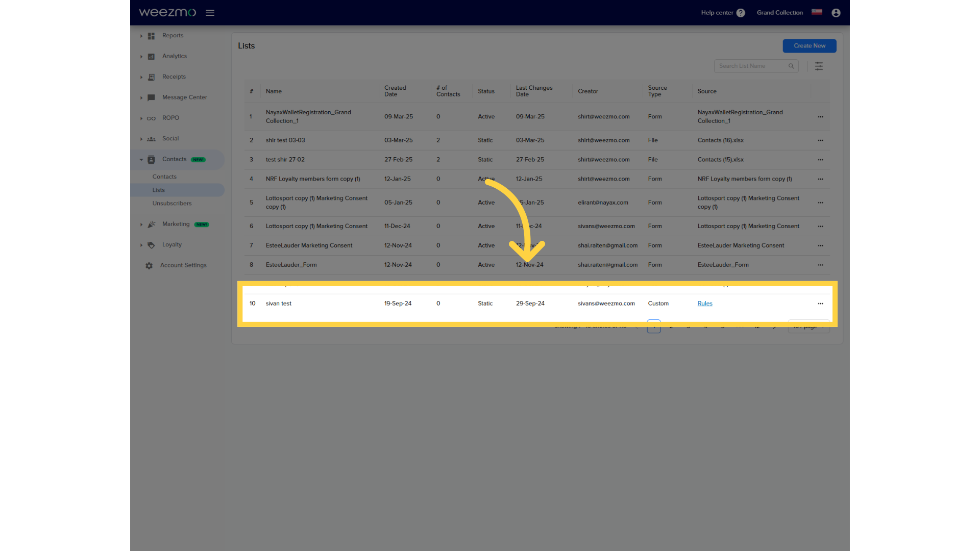Open Help center question mark icon

click(741, 13)
